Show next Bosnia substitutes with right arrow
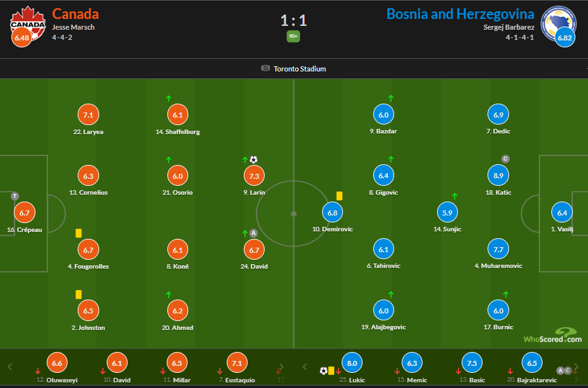Screen dimensions: 588x388 pyautogui.click(x=577, y=367)
